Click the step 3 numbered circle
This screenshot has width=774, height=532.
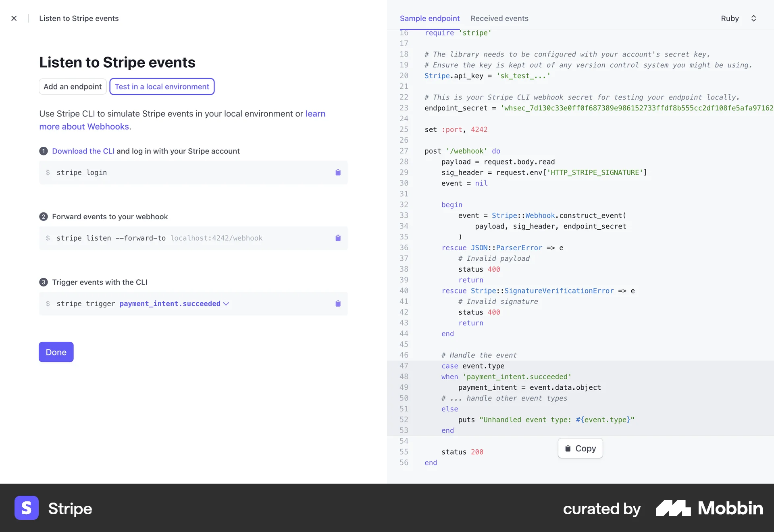tap(44, 282)
